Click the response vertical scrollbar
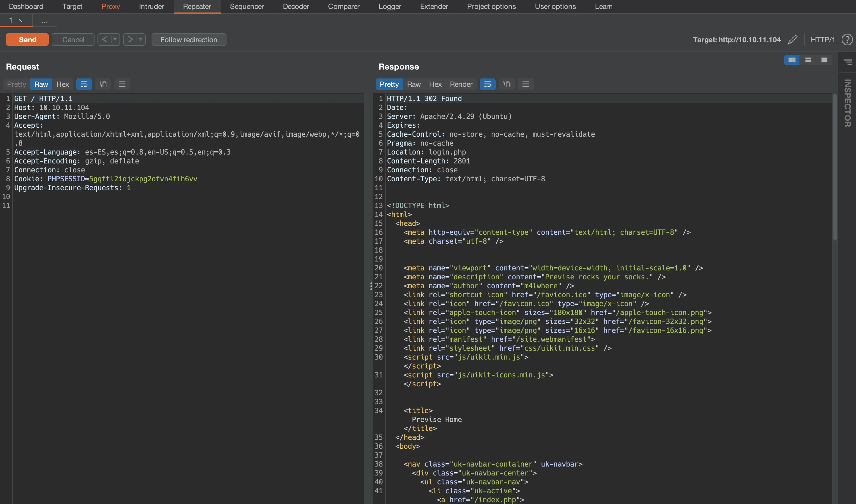856x504 pixels. [835, 166]
